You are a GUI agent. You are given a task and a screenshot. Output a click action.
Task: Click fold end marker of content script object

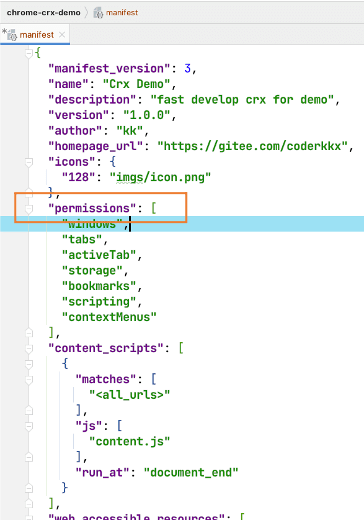[x=29, y=488]
